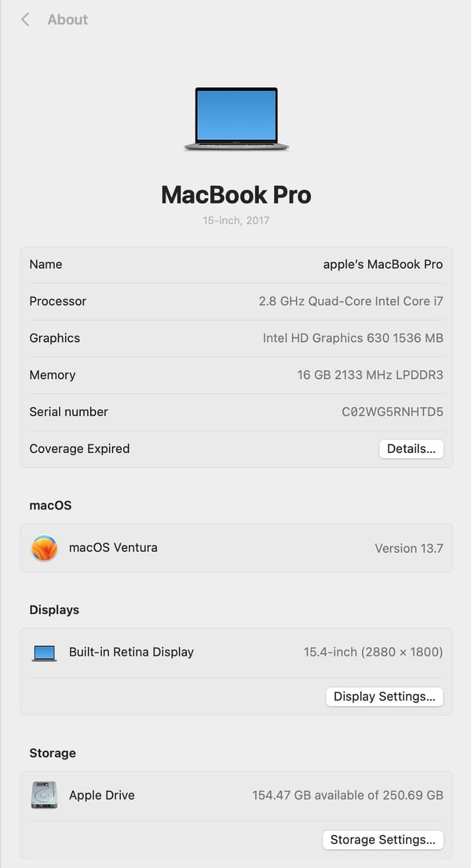Click the 15-inch, 2017 model subtitle
471x868 pixels.
click(236, 221)
